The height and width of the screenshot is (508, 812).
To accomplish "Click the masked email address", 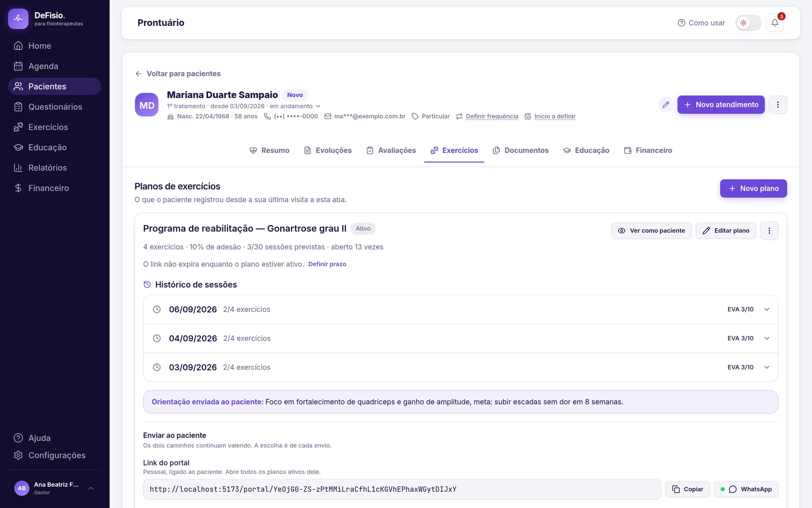I will click(x=369, y=116).
